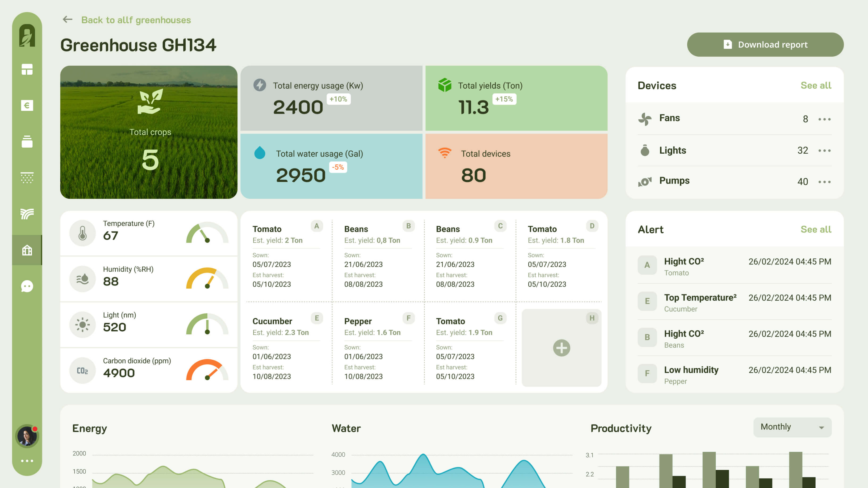Click Download report button

765,44
